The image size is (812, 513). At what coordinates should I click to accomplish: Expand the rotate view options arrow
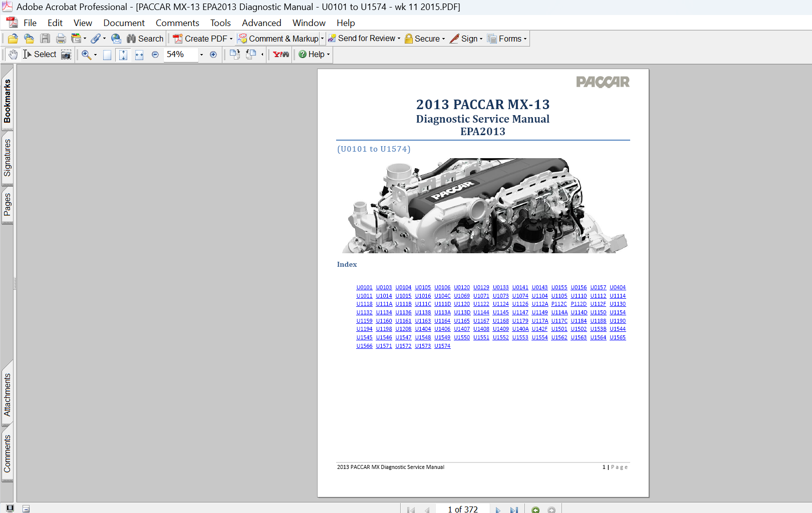pos(262,55)
